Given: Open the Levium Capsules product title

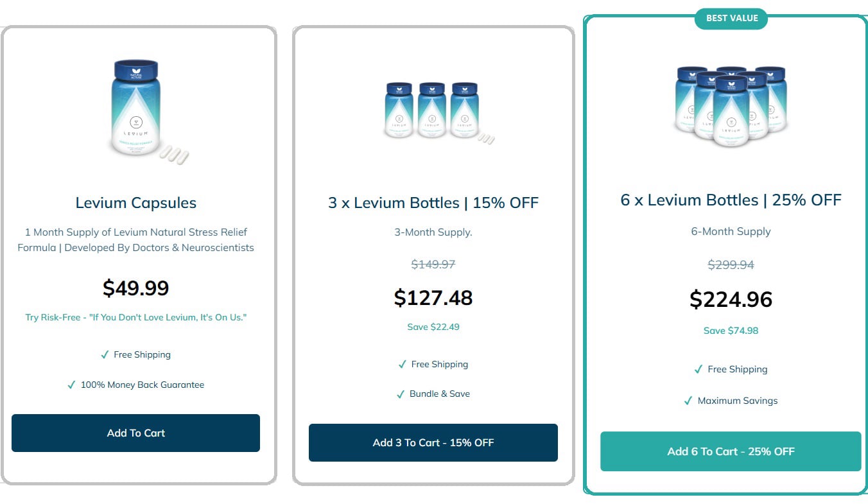Looking at the screenshot, I should click(x=136, y=203).
